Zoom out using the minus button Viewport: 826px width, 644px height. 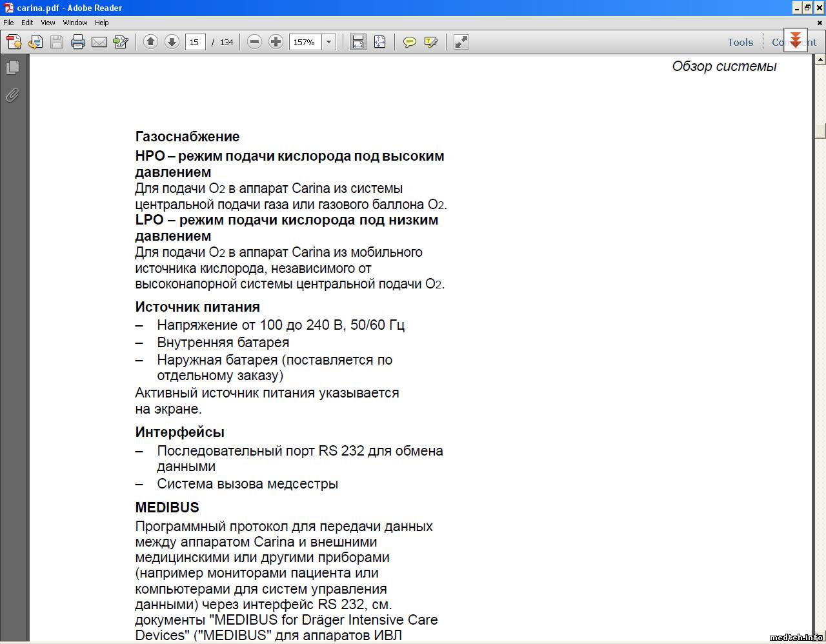254,42
